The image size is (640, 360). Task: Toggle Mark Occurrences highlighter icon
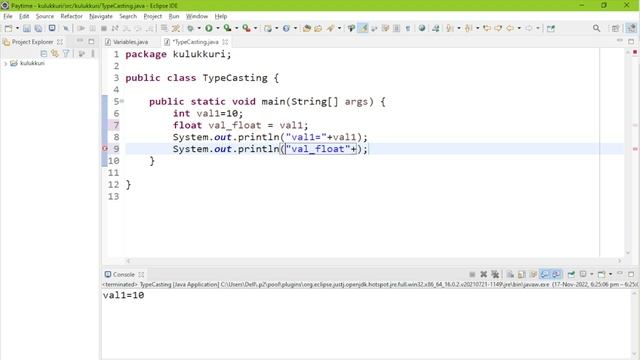pyautogui.click(x=363, y=28)
